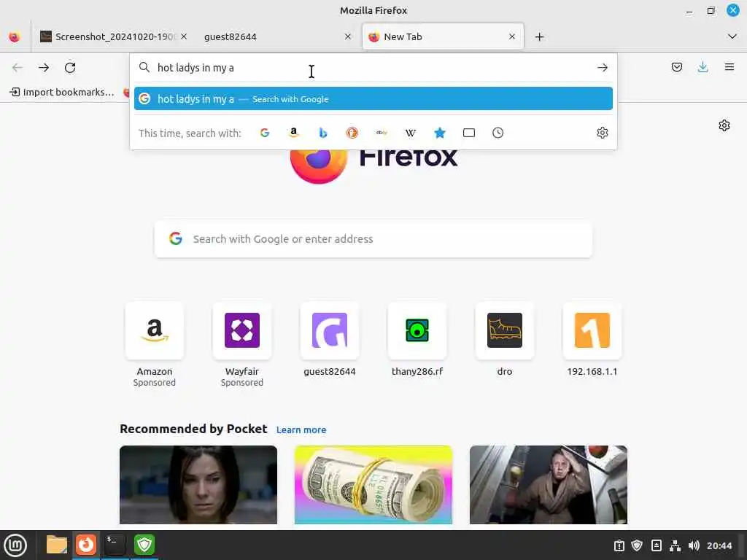Viewport: 747px width, 560px height.
Task: Search this time with Amazon icon
Action: (294, 133)
